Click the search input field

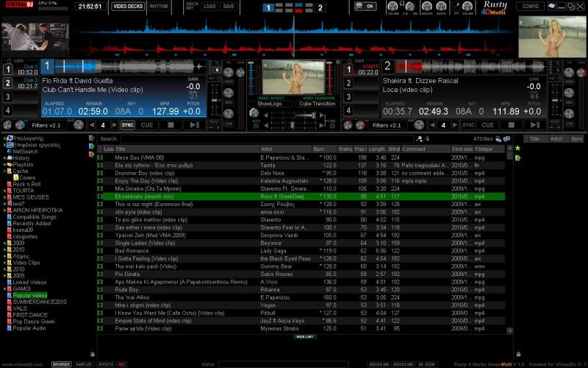pos(267,139)
